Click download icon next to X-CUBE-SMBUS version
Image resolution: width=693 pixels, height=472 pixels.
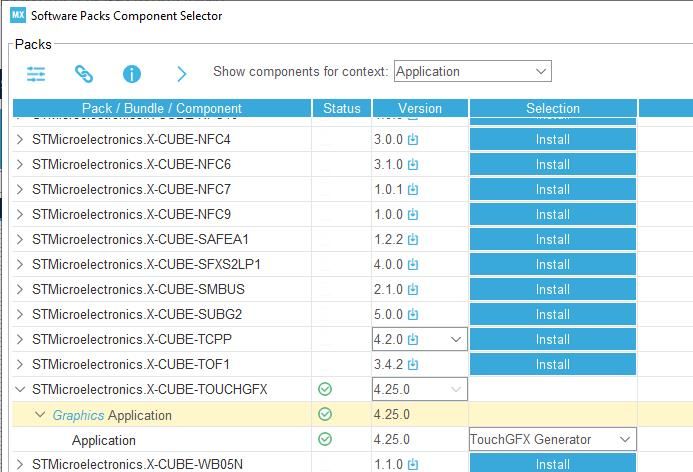[413, 289]
